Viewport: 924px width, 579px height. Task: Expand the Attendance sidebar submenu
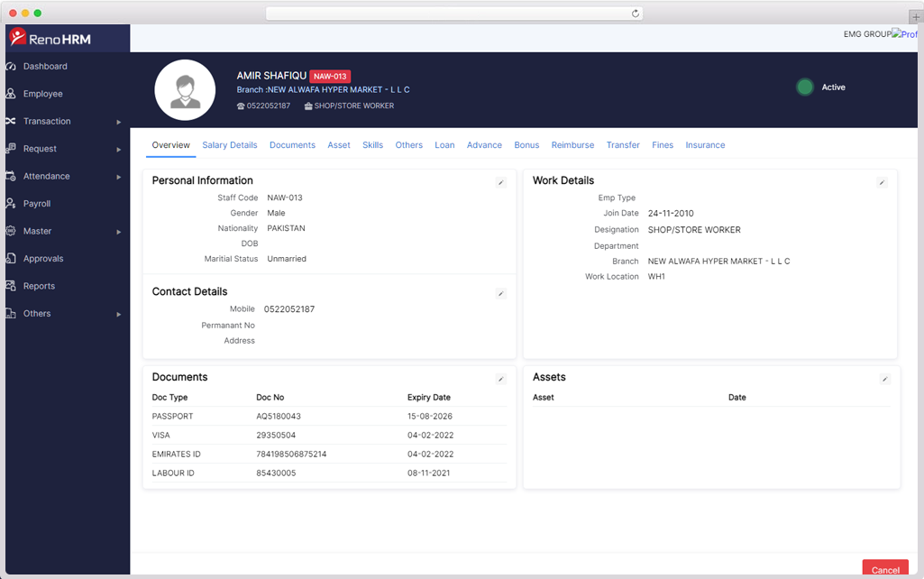[x=118, y=177]
